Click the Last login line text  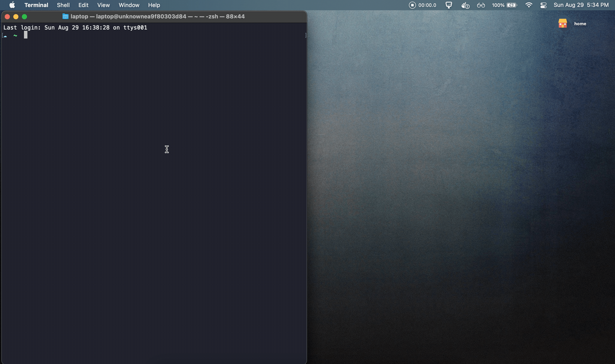[75, 27]
